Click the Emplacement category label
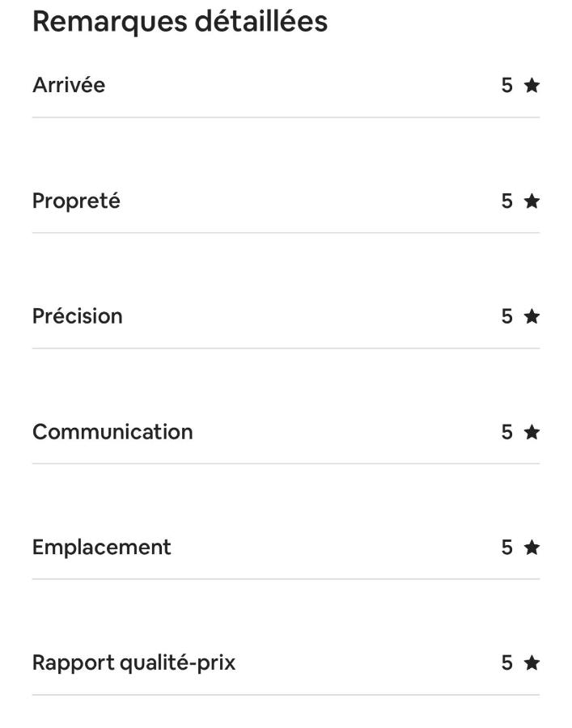Viewport: 572px width, 728px height. click(102, 548)
